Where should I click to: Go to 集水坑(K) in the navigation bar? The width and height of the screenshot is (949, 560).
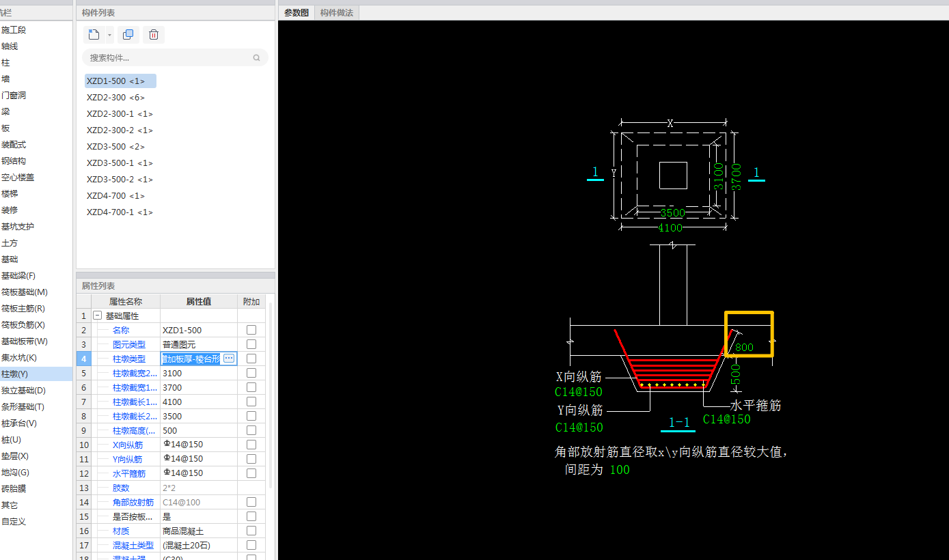click(x=19, y=358)
